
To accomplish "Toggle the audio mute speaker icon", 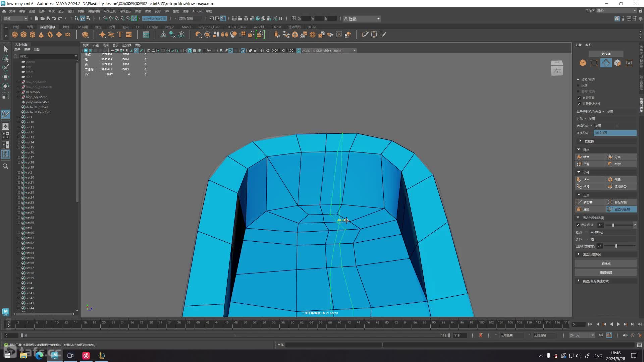I will [625, 335].
